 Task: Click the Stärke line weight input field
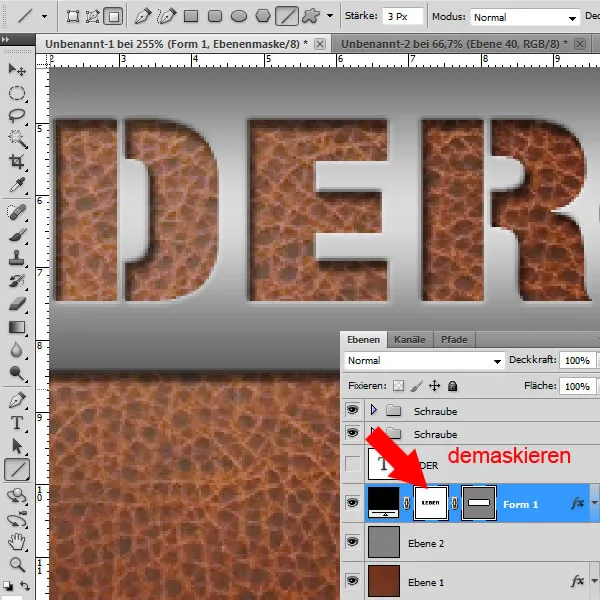coord(403,17)
